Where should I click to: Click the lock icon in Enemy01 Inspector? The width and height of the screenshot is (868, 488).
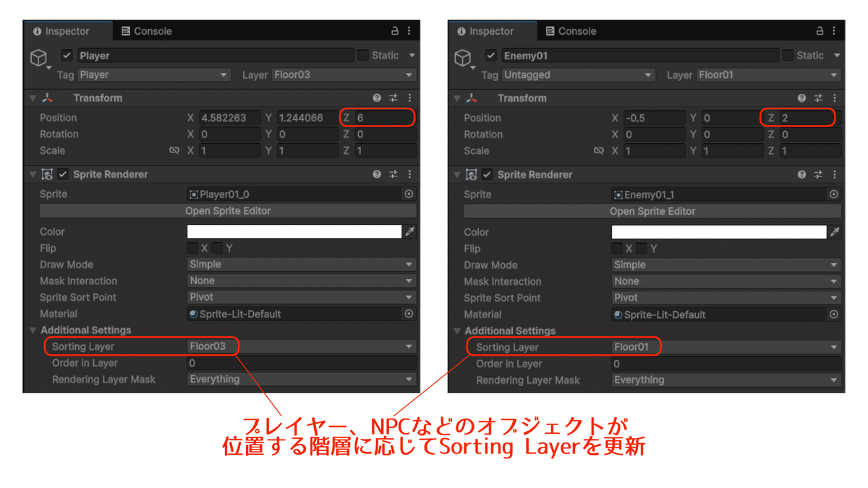[819, 30]
